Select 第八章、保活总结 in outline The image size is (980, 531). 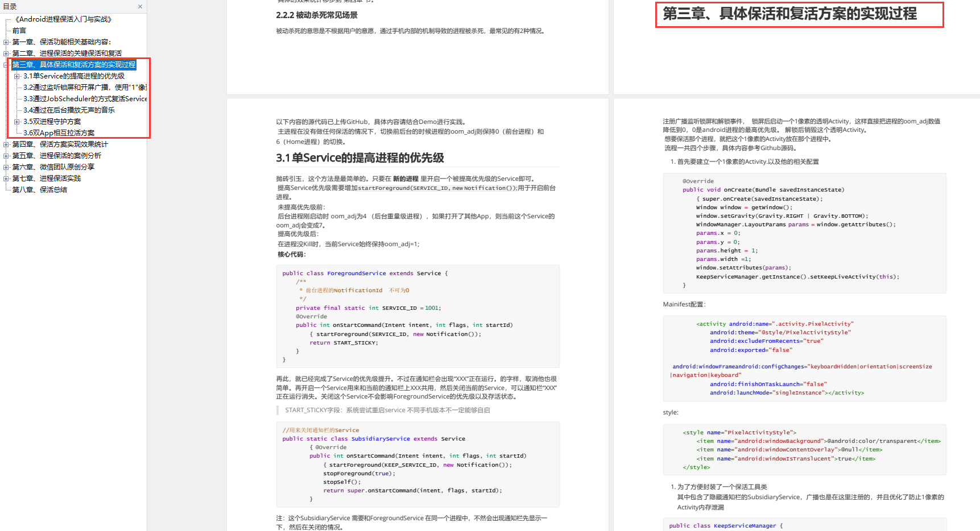pyautogui.click(x=40, y=190)
